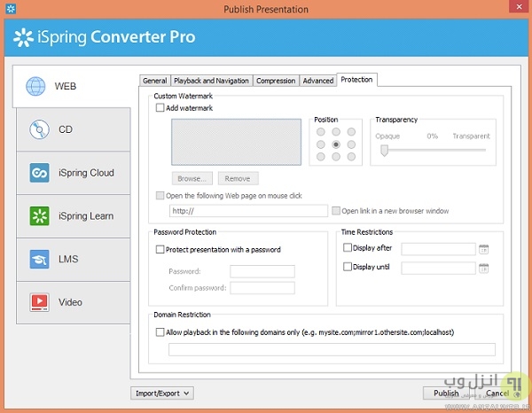Screen dimensions: 532x413
Task: Click the Publish button
Action: 446,393
